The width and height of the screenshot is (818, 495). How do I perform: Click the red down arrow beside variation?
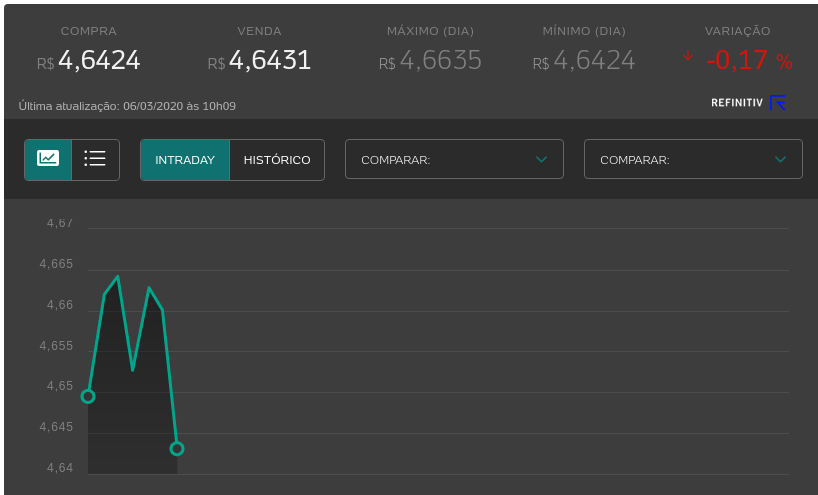pyautogui.click(x=687, y=56)
